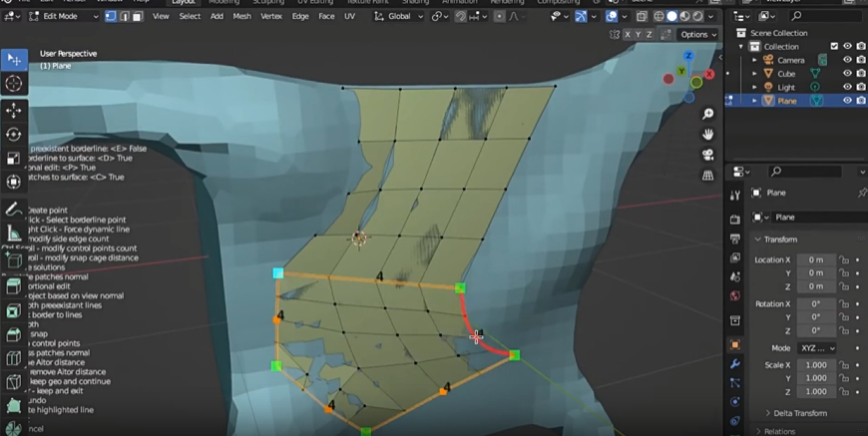This screenshot has height=436, width=868.
Task: Click the pan view hand icon
Action: coord(707,135)
